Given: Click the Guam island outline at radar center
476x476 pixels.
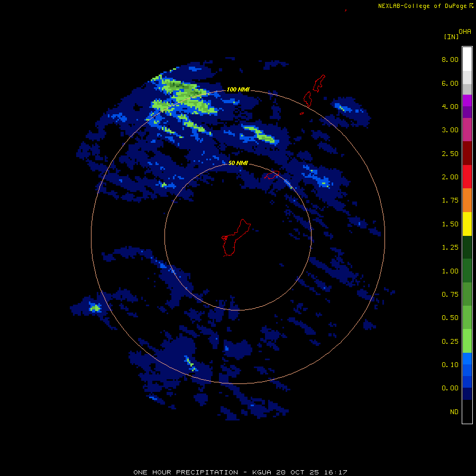Looking at the screenshot, I should pyautogui.click(x=236, y=237).
